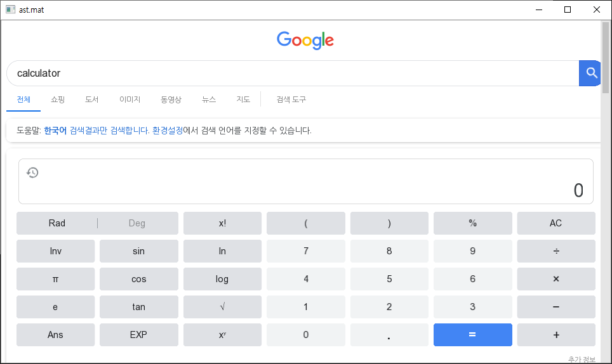Viewport: 612px width, 364px height.
Task: Click the decimal point key
Action: [389, 335]
